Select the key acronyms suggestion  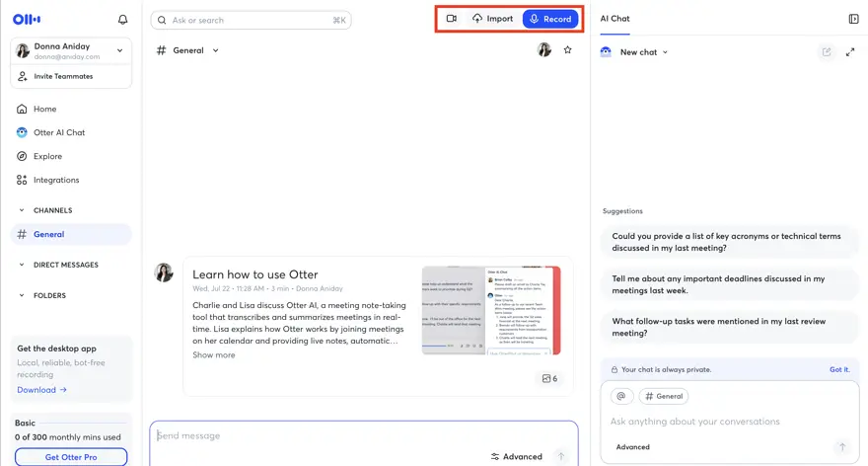coord(730,242)
